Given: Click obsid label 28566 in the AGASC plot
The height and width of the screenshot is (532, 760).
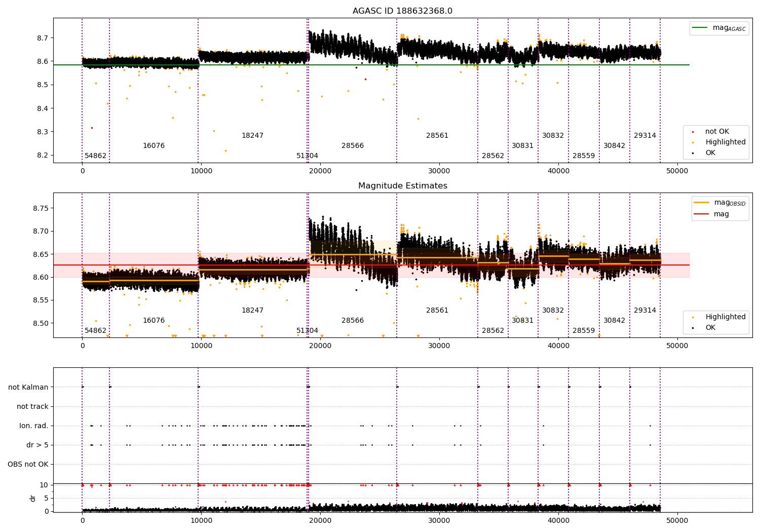Looking at the screenshot, I should click(353, 146).
